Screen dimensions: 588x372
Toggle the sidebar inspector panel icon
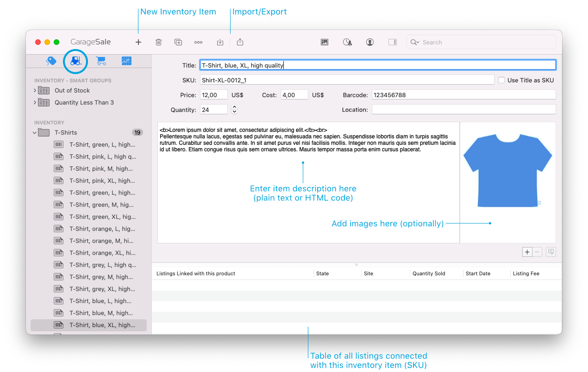[x=393, y=42]
